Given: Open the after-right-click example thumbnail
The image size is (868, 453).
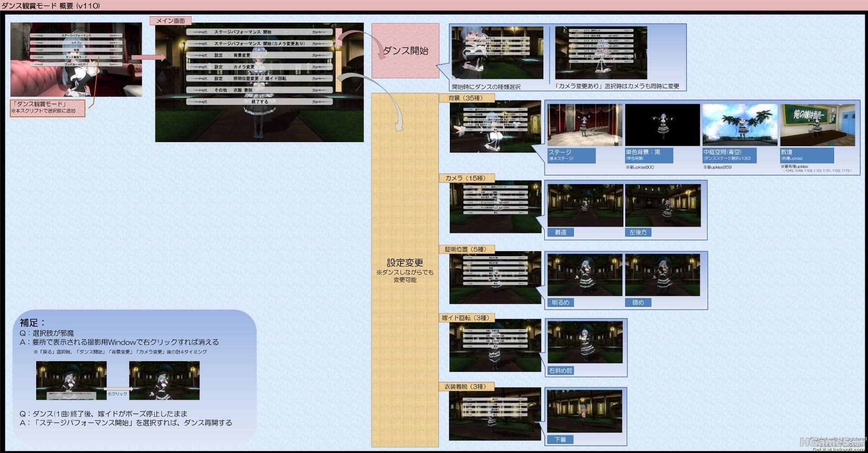Looking at the screenshot, I should (165, 381).
